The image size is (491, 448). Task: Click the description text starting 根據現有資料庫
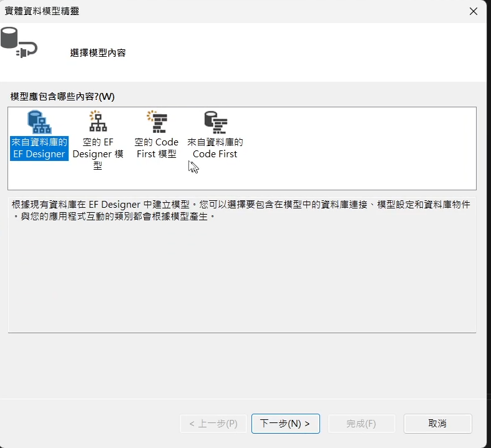[241, 210]
